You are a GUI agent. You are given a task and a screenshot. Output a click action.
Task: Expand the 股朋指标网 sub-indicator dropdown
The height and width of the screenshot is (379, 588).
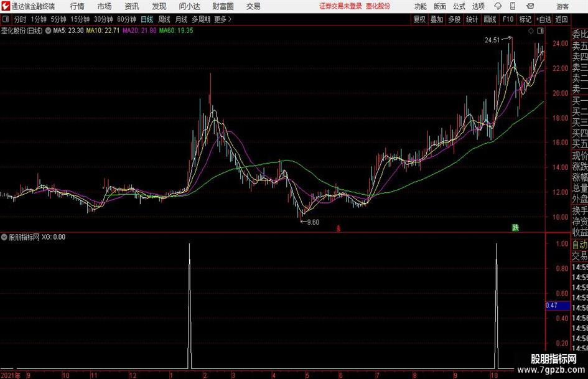tap(4, 237)
